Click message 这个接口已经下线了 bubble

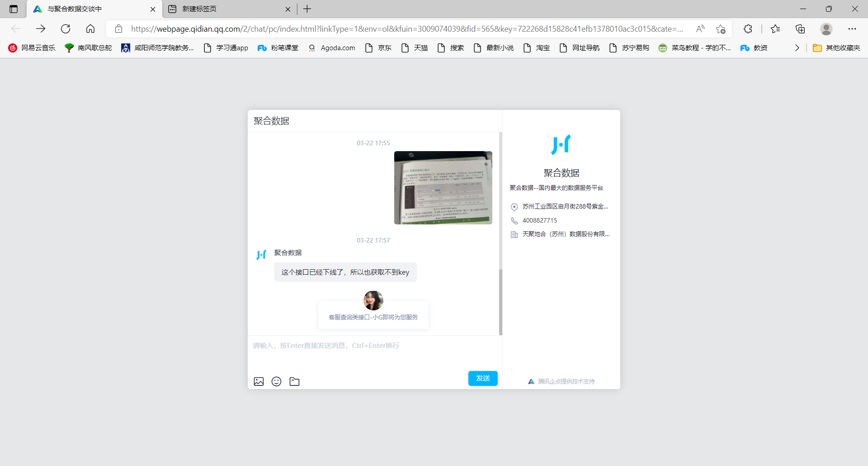pyautogui.click(x=345, y=272)
